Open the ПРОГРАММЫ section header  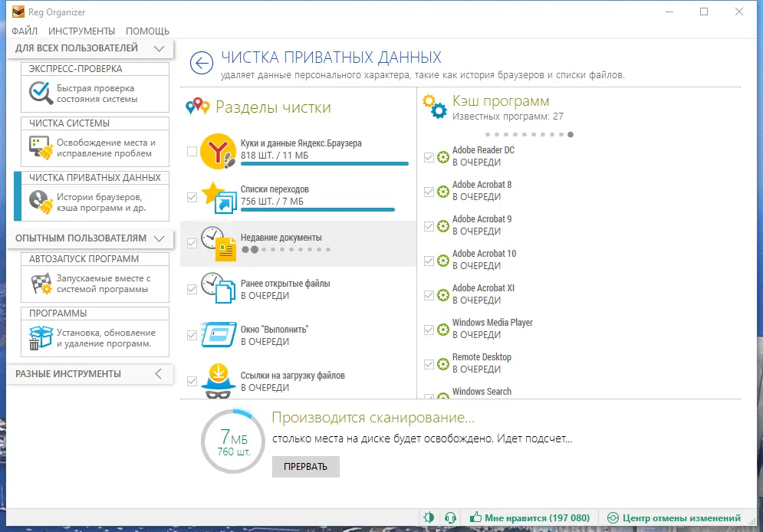[95, 314]
